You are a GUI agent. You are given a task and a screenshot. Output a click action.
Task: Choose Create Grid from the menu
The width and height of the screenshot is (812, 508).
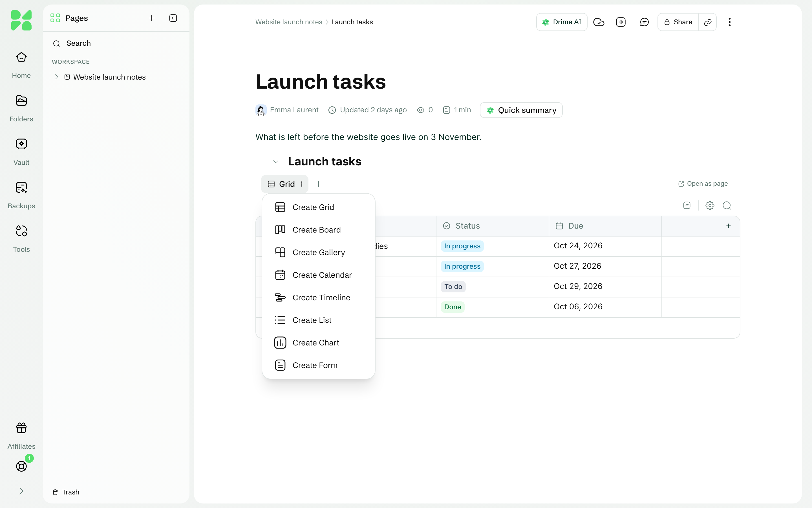(318, 207)
